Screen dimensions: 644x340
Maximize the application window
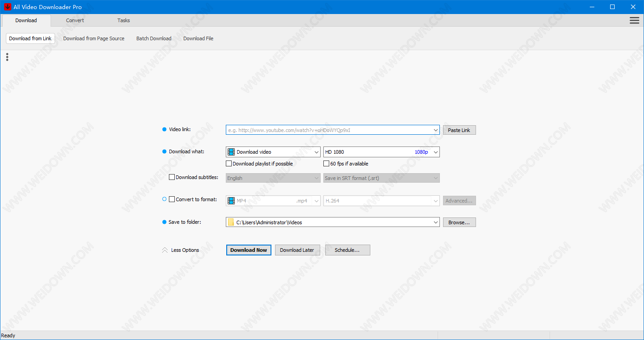pyautogui.click(x=612, y=7)
